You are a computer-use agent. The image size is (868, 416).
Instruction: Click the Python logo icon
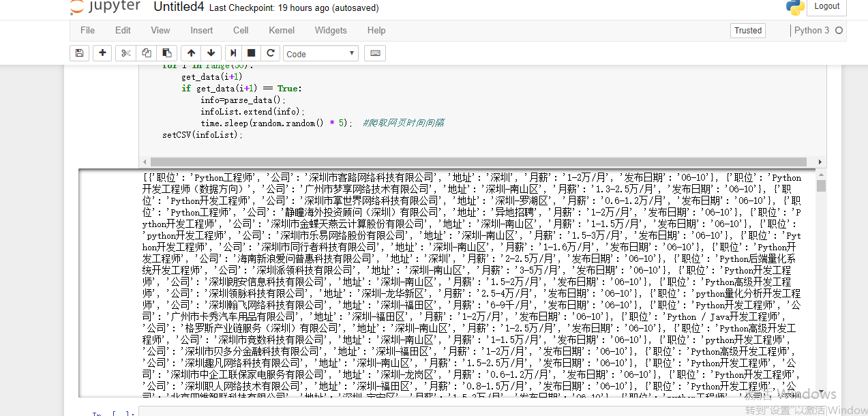[795, 7]
